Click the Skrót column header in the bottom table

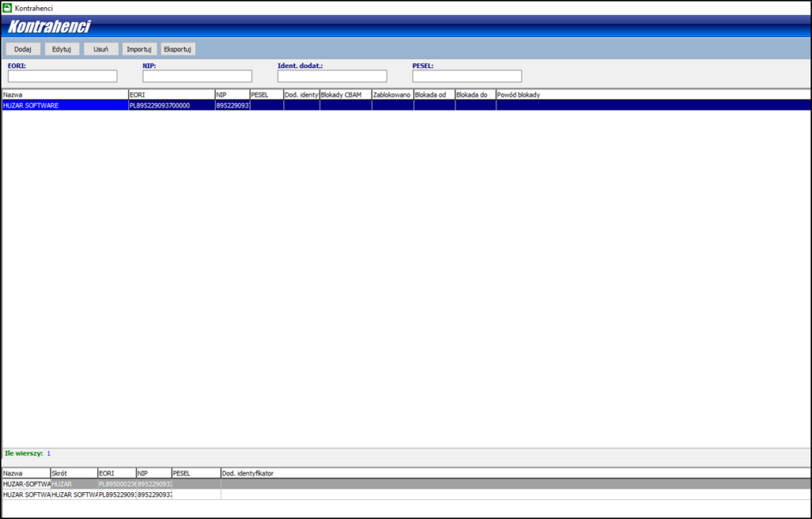coord(73,473)
